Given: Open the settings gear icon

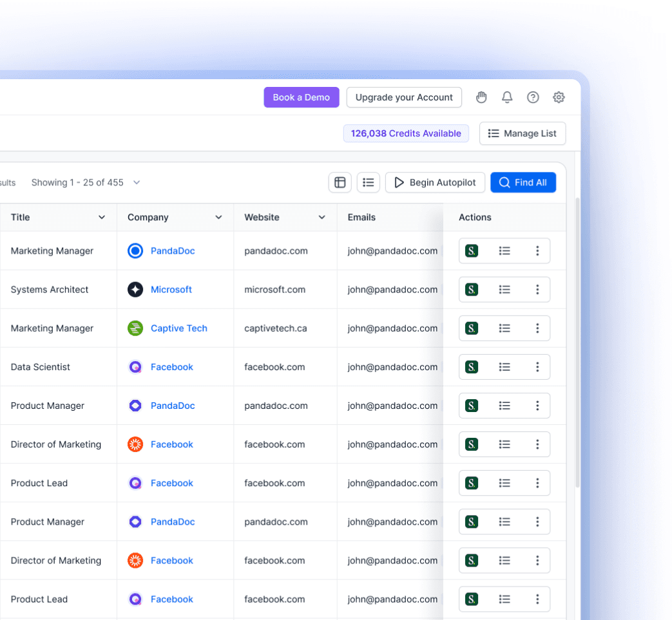Looking at the screenshot, I should pos(559,97).
